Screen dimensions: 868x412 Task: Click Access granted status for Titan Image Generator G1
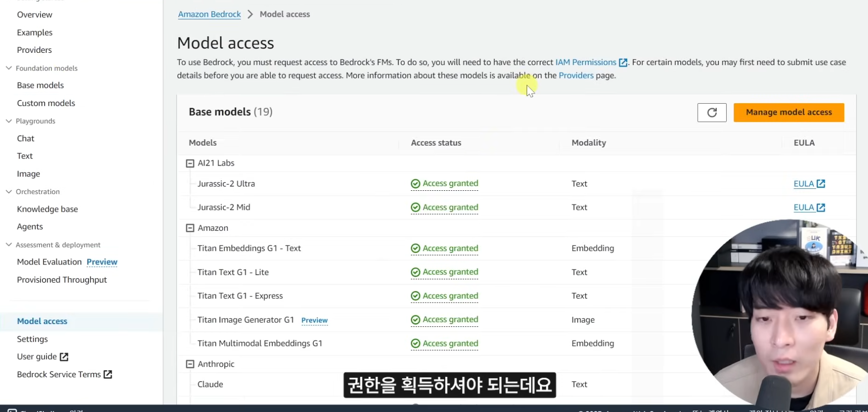pyautogui.click(x=445, y=320)
